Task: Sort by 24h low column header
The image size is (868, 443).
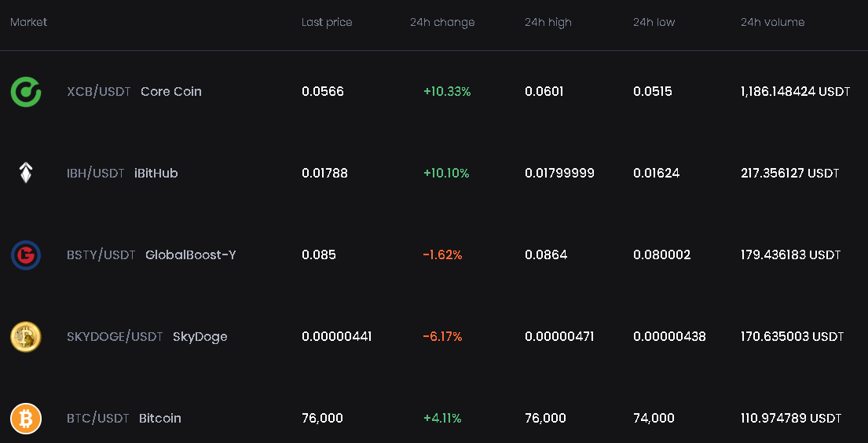Action: coord(654,22)
